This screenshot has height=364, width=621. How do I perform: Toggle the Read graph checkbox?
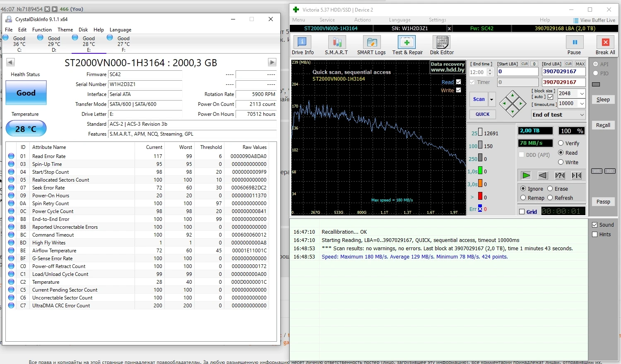pyautogui.click(x=458, y=82)
